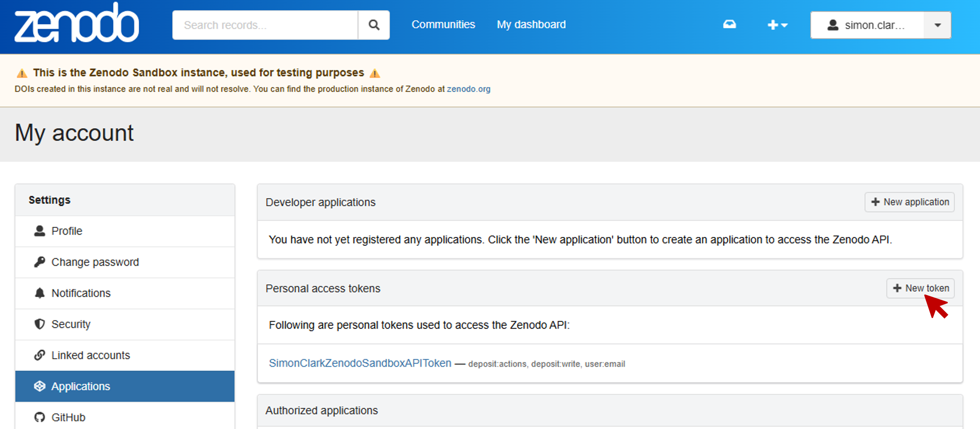Click the Settings sidebar heading
Screen dimensions: 980x429
click(x=49, y=200)
